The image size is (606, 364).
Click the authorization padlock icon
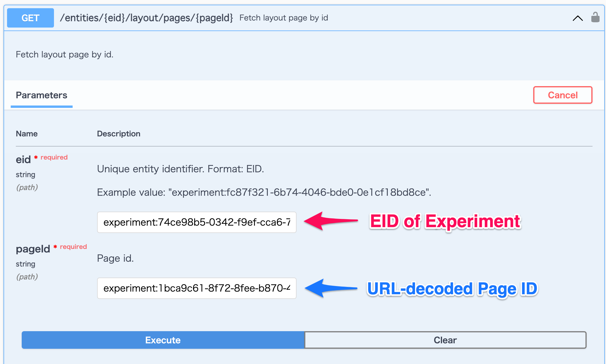point(595,17)
